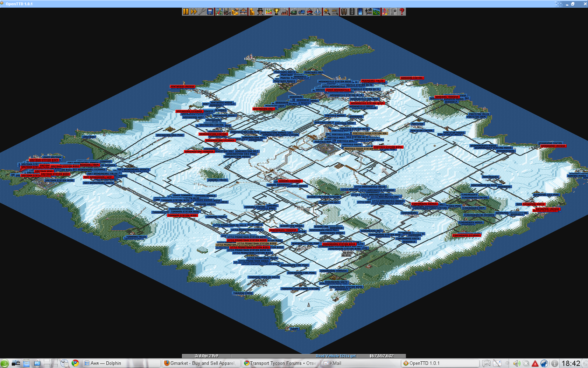This screenshot has width=588, height=368.
Task: Pause the game with the pause icon
Action: pyautogui.click(x=186, y=12)
